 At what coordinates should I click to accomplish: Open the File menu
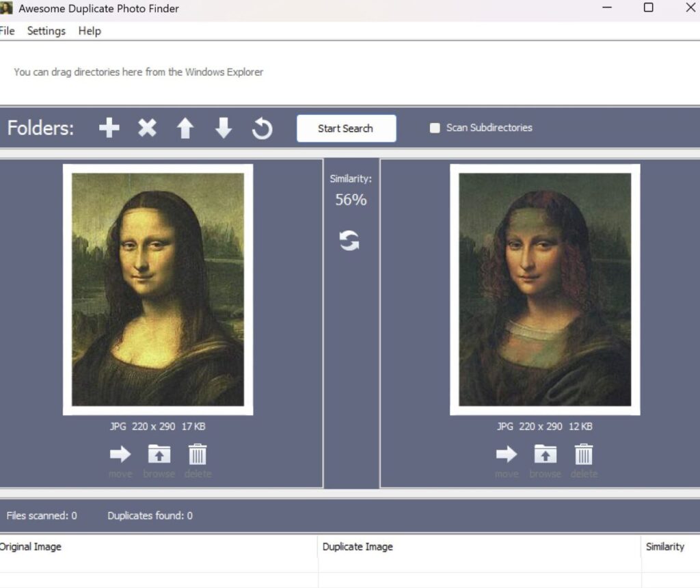pos(7,31)
